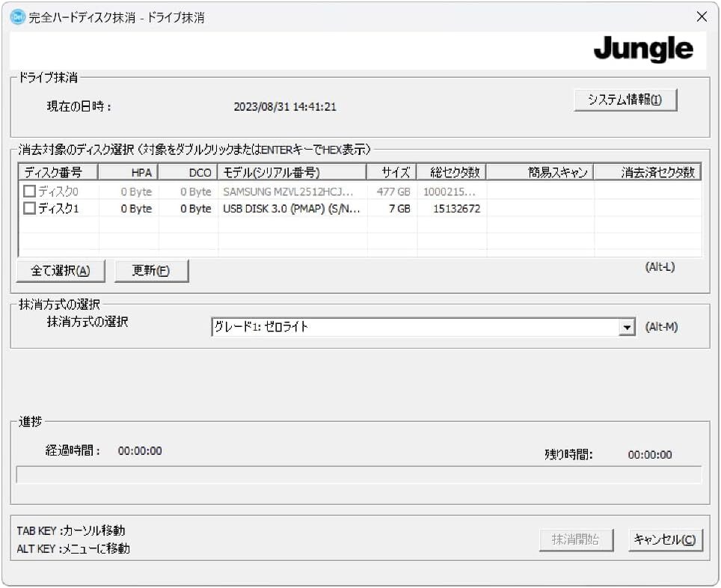Click the キャンセル button
The image size is (721, 588).
pos(665,540)
